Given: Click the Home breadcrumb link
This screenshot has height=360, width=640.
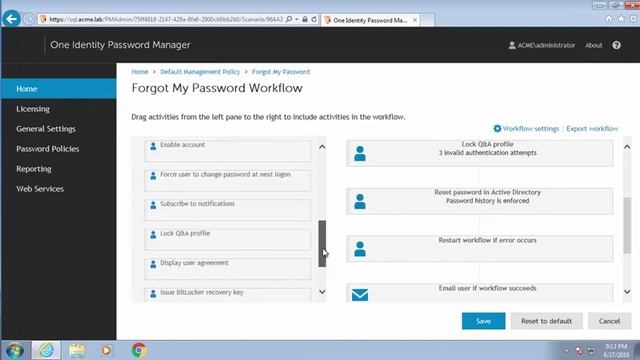Looking at the screenshot, I should point(140,71).
